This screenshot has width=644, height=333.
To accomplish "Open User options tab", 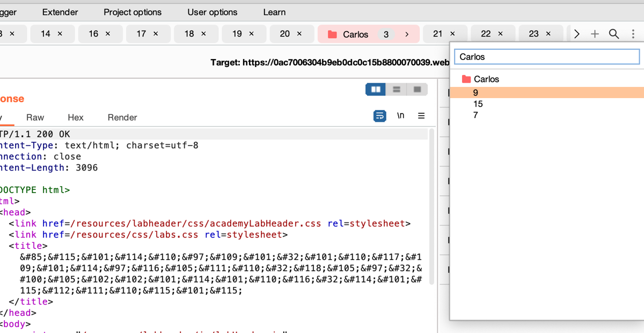I will 213,12.
